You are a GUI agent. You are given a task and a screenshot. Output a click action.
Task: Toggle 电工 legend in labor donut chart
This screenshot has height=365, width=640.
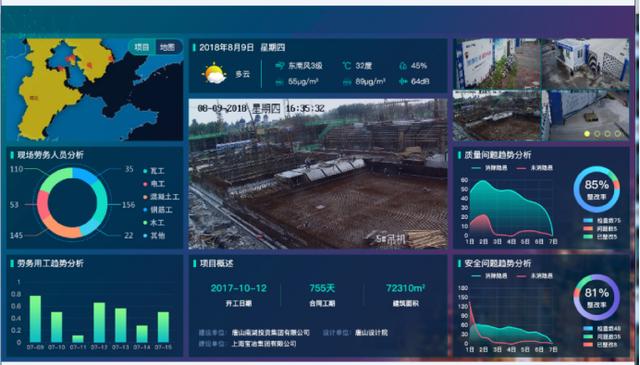click(154, 184)
